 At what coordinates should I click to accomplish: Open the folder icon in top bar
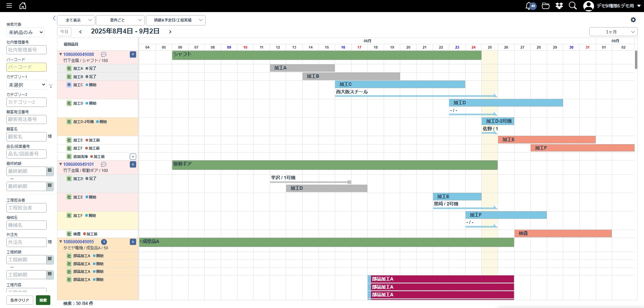click(546, 6)
